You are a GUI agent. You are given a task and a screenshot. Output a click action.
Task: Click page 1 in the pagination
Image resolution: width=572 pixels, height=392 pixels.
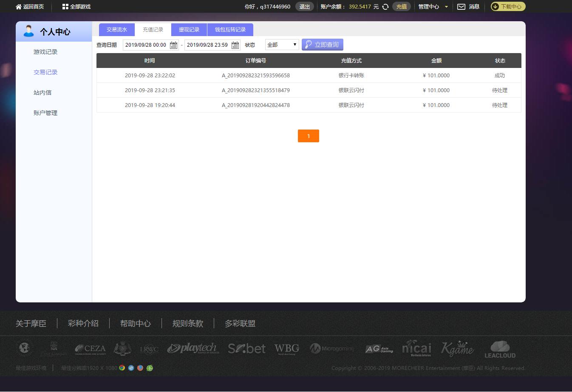(308, 136)
